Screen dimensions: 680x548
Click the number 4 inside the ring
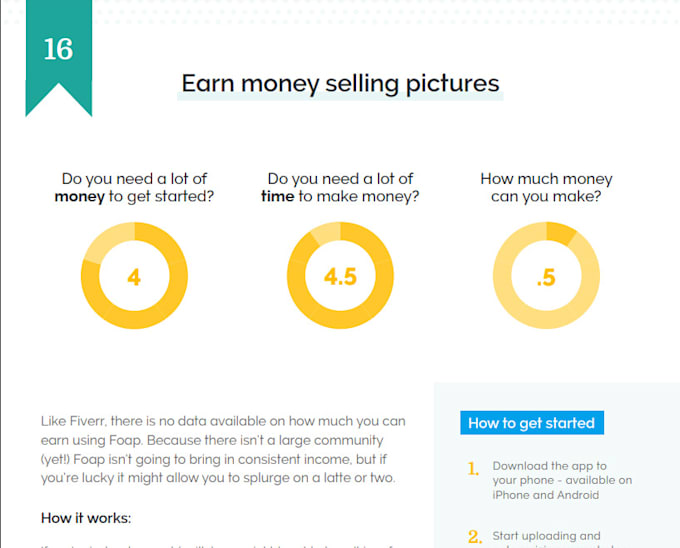click(x=134, y=277)
